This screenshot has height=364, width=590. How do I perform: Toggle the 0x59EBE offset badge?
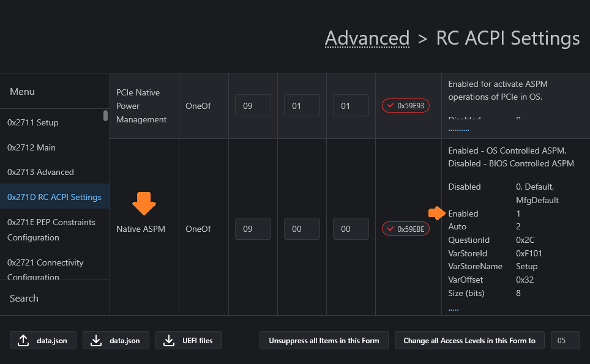(405, 229)
